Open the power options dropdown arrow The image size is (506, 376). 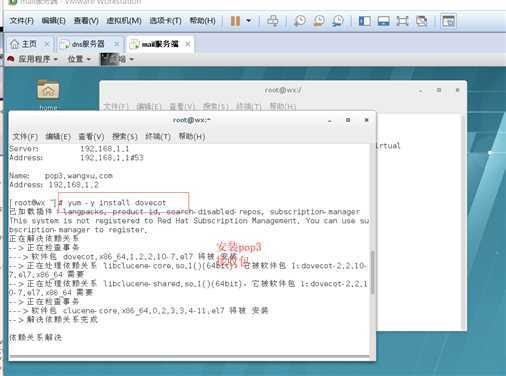pyautogui.click(x=249, y=21)
